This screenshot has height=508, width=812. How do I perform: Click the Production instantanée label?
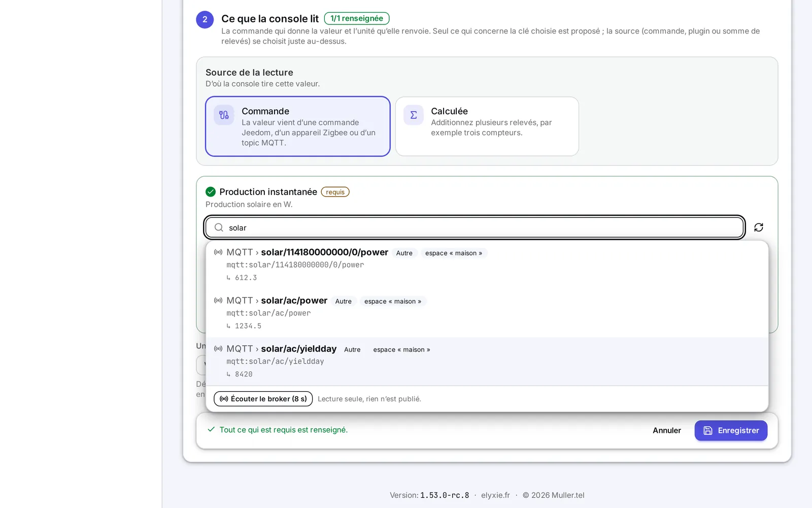(x=268, y=192)
